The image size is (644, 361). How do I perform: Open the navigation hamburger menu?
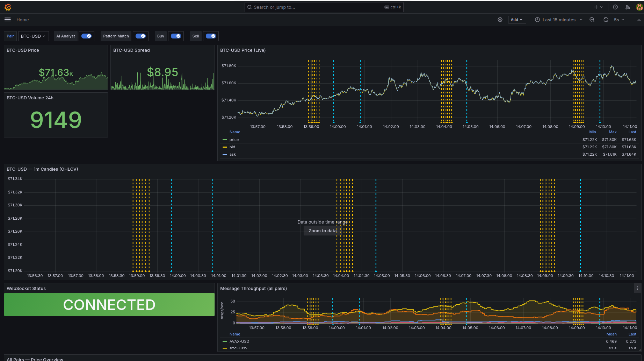tap(7, 20)
